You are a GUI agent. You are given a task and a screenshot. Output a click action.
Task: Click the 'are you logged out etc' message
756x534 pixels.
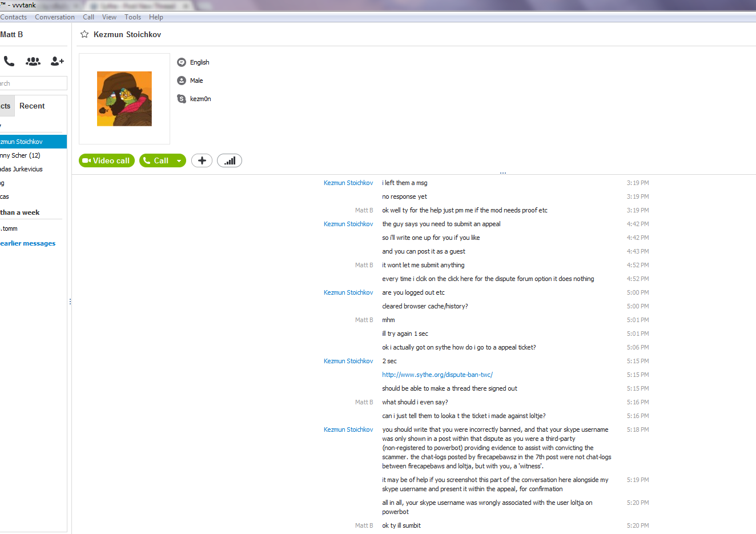click(413, 292)
